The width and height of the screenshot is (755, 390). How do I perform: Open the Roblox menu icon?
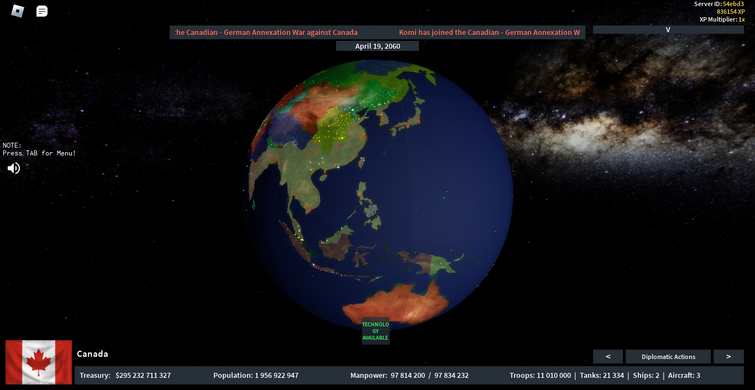18,11
